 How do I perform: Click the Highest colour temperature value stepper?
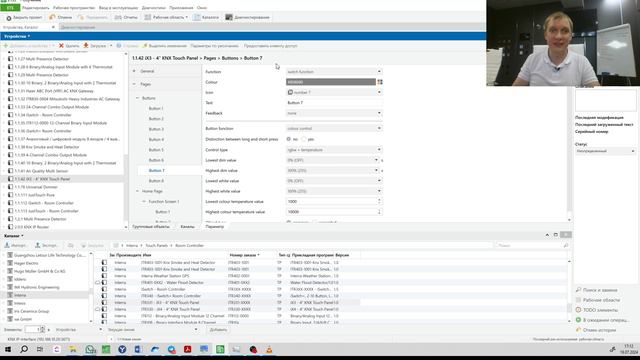tap(379, 212)
